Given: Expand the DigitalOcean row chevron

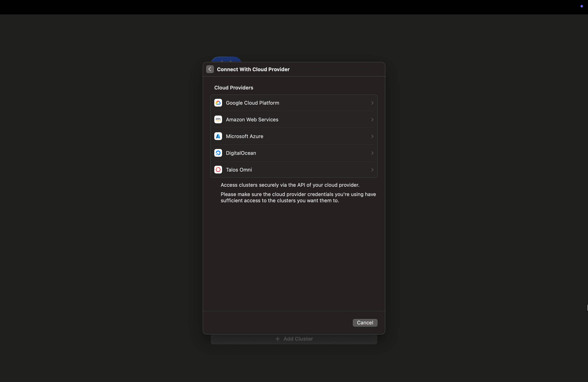Looking at the screenshot, I should coord(372,153).
